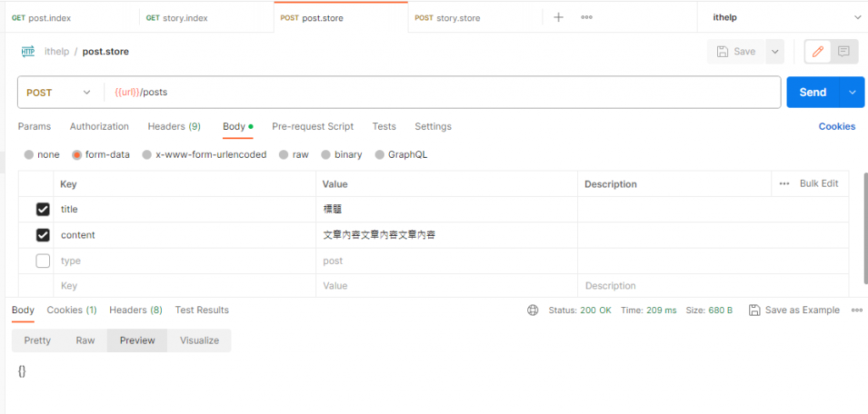View response Cookies (1) tab
Screen dimensions: 868x414
tap(72, 310)
